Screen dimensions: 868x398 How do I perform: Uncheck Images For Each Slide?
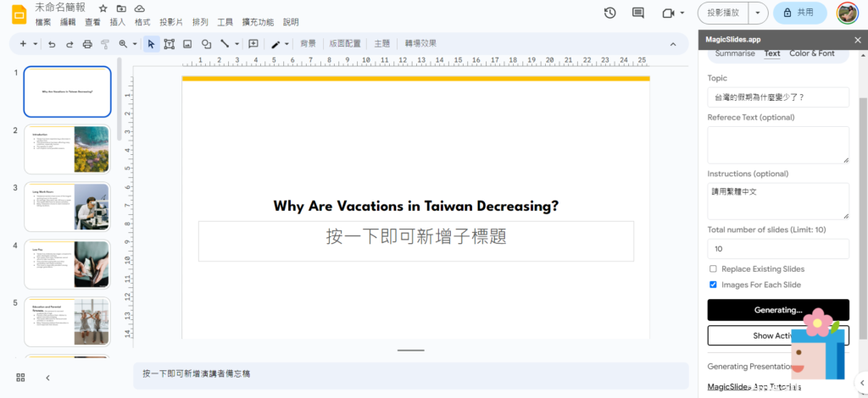coord(713,285)
